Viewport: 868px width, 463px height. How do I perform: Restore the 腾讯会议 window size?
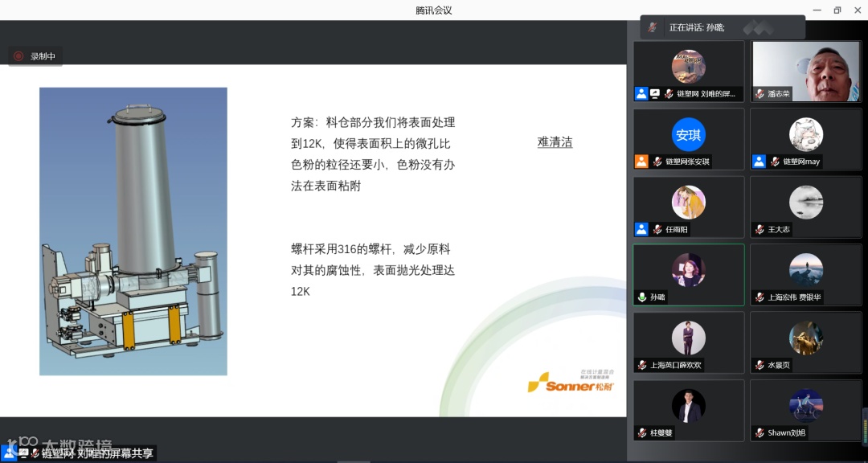point(837,10)
